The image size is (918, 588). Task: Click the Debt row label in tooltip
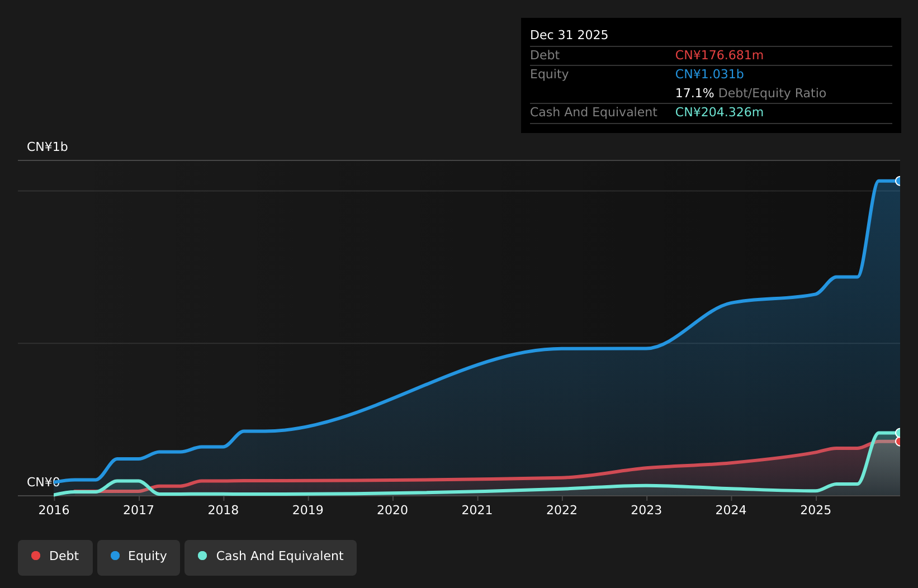tap(545, 55)
